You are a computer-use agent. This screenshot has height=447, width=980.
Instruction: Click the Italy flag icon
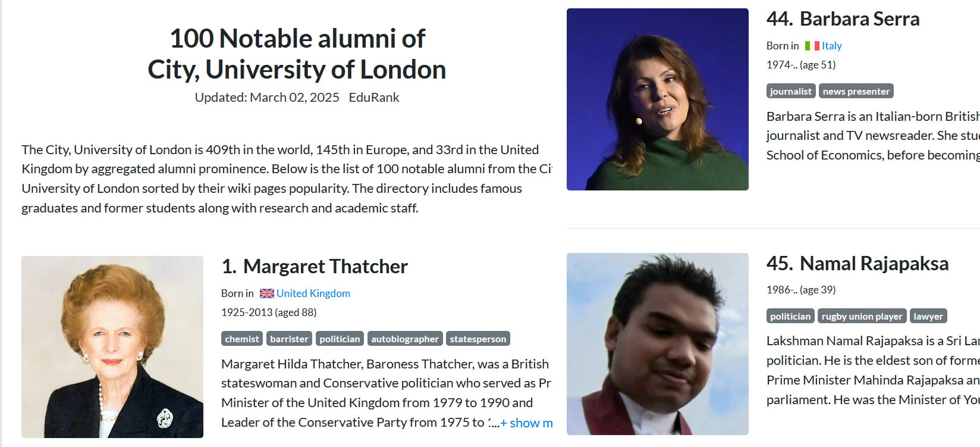point(812,46)
